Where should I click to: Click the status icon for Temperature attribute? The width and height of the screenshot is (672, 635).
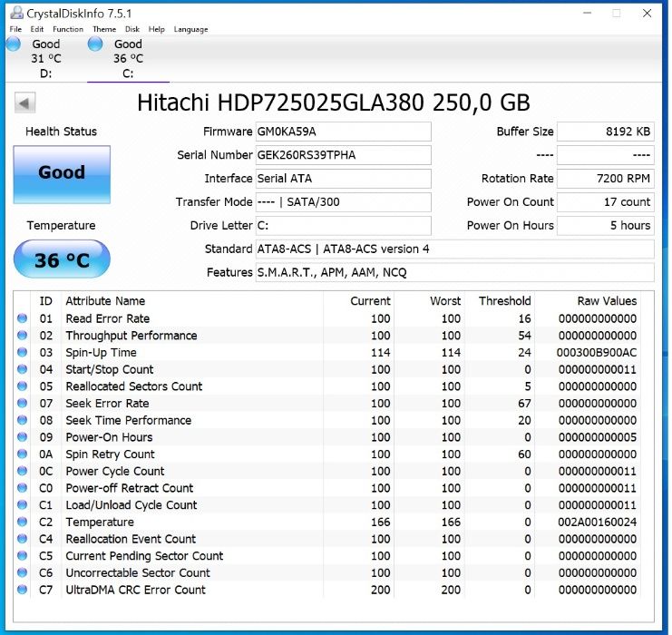23,523
